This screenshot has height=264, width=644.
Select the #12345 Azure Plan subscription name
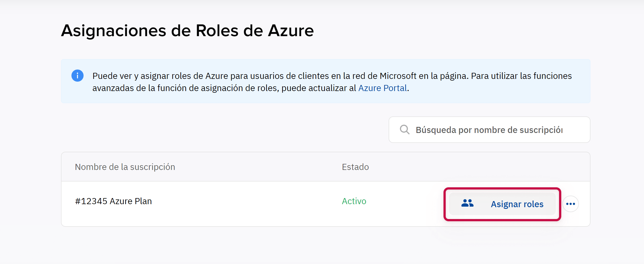coord(113,201)
